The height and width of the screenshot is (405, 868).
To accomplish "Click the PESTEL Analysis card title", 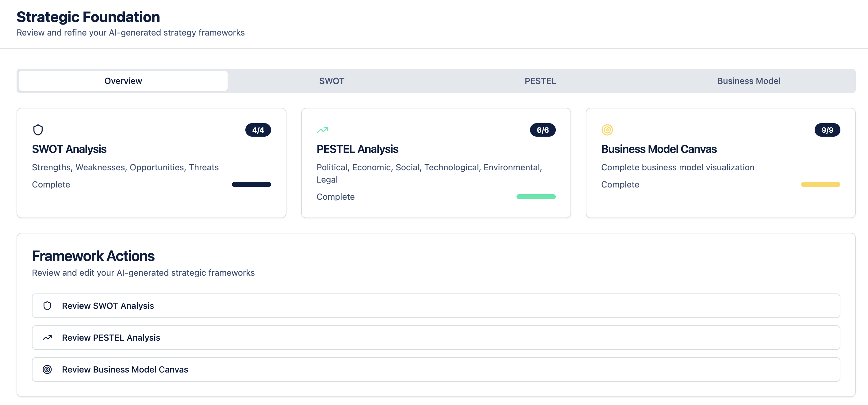I will [x=357, y=149].
